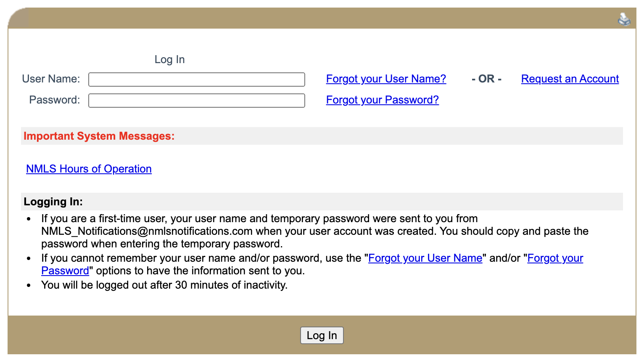
Task: Click the 'User Name:' field label
Action: [x=51, y=79]
